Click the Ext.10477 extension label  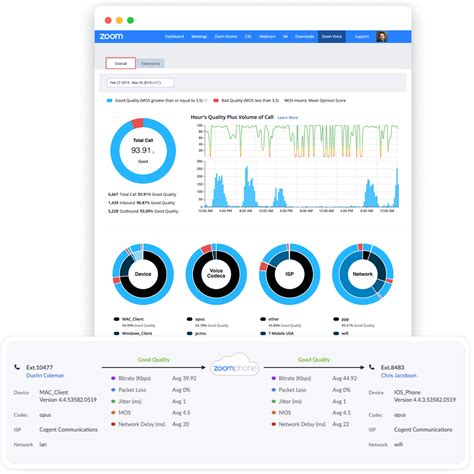pyautogui.click(x=39, y=367)
